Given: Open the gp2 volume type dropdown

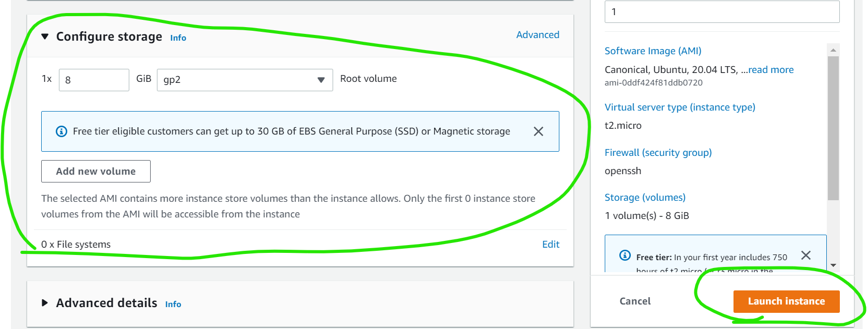Looking at the screenshot, I should (x=244, y=80).
